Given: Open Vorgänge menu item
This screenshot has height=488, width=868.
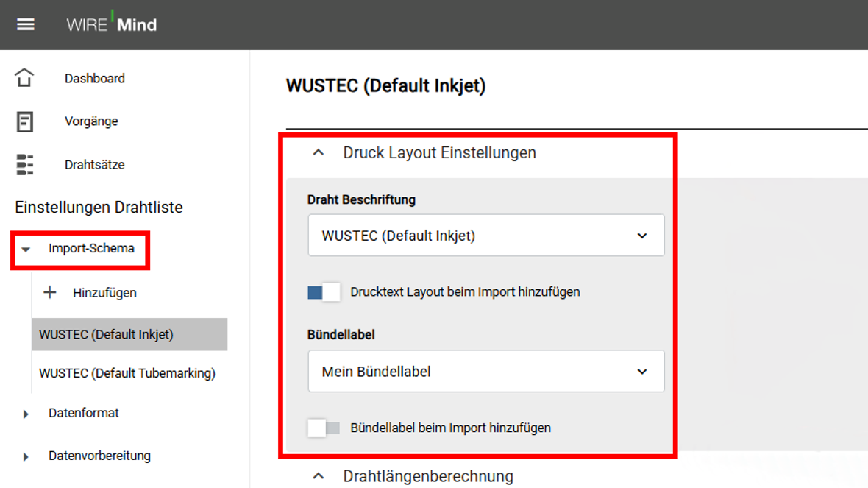Looking at the screenshot, I should point(91,121).
